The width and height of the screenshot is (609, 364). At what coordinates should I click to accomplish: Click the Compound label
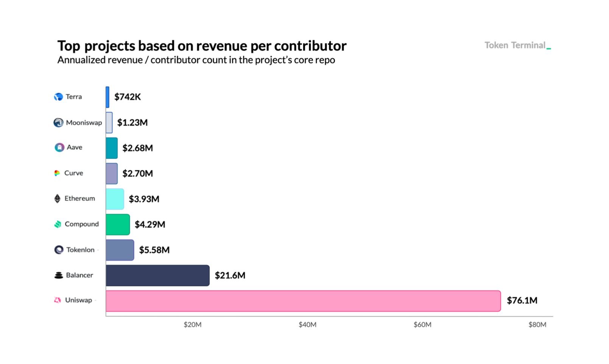(x=82, y=224)
